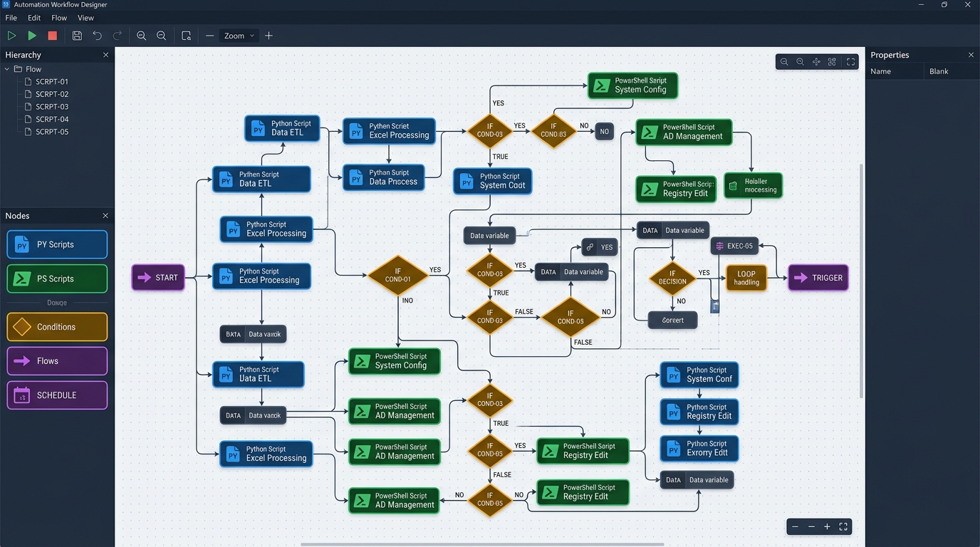Click the outlined green run icon
This screenshot has height=547, width=980.
[11, 36]
